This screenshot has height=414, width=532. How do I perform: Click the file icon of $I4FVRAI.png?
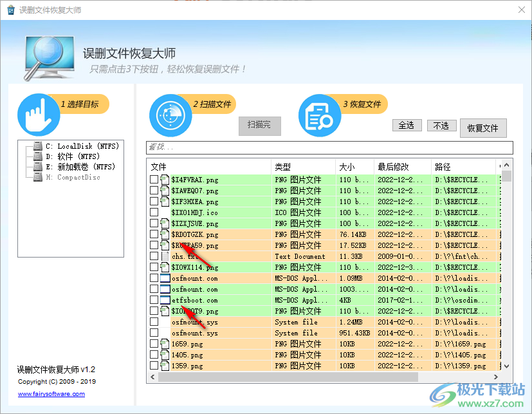tap(165, 180)
